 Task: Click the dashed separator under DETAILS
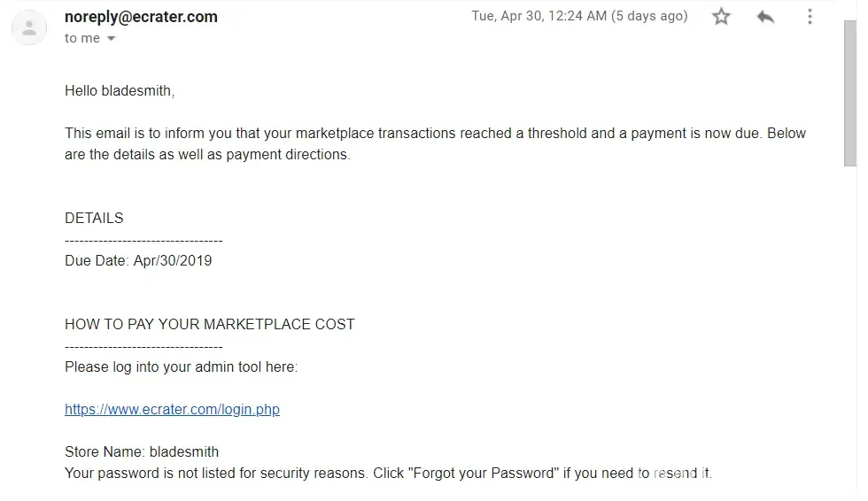143,240
